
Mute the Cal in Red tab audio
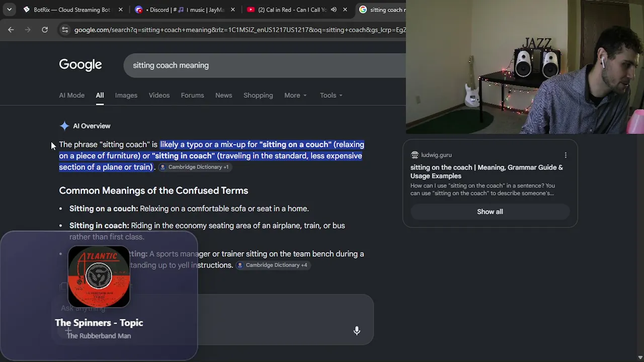click(x=334, y=10)
